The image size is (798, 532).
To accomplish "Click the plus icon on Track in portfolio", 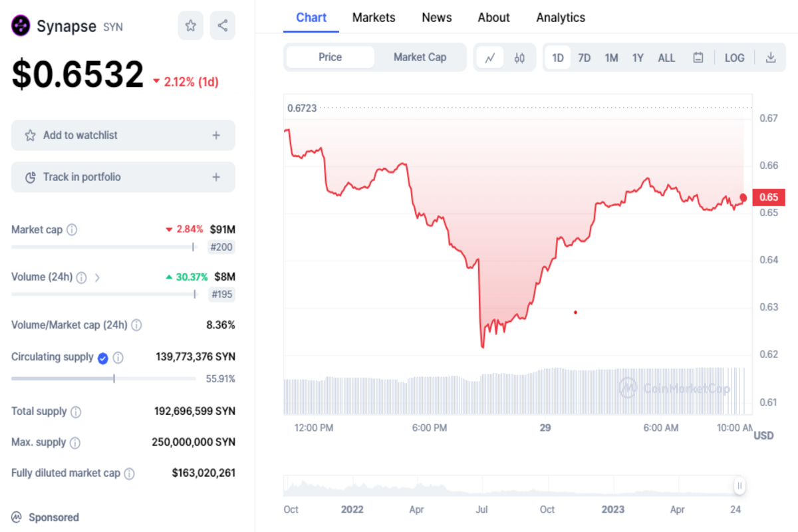I will [x=216, y=178].
